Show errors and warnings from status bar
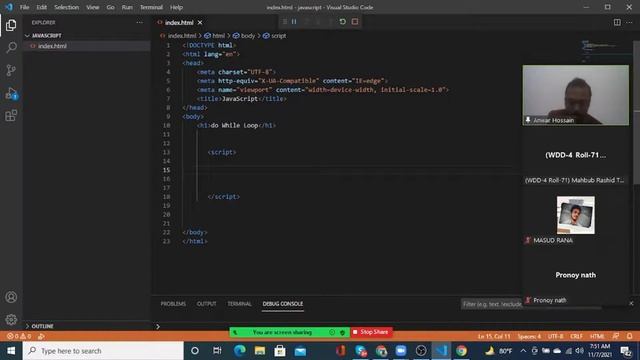 pos(19,336)
